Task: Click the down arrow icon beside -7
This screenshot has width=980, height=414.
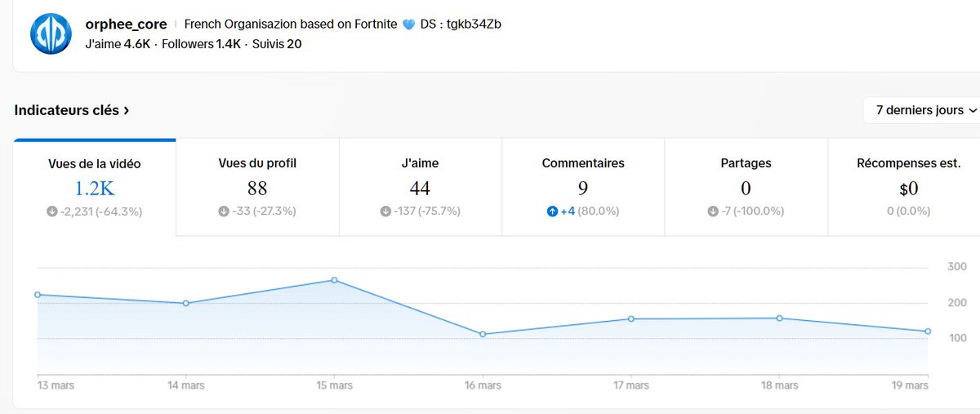Action: pyautogui.click(x=712, y=211)
